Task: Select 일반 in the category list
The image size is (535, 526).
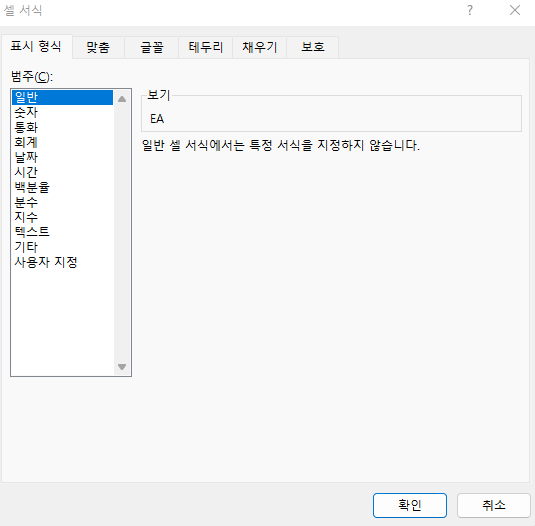Action: coord(62,97)
